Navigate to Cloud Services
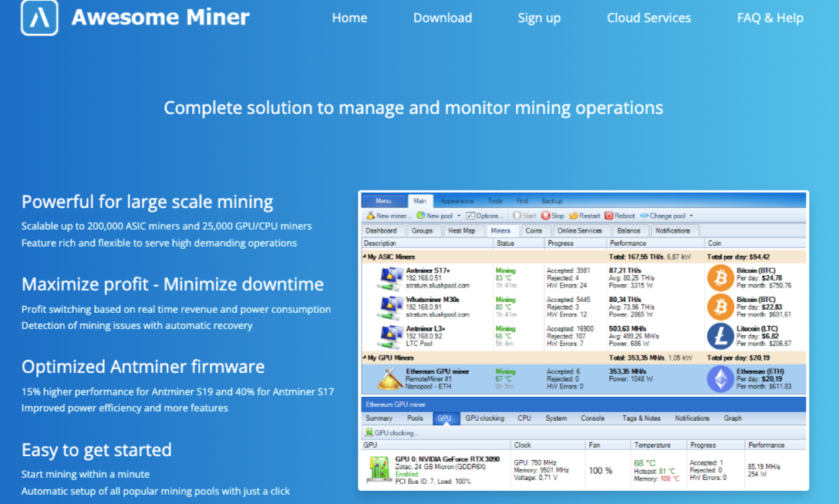The image size is (839, 504). (x=649, y=18)
